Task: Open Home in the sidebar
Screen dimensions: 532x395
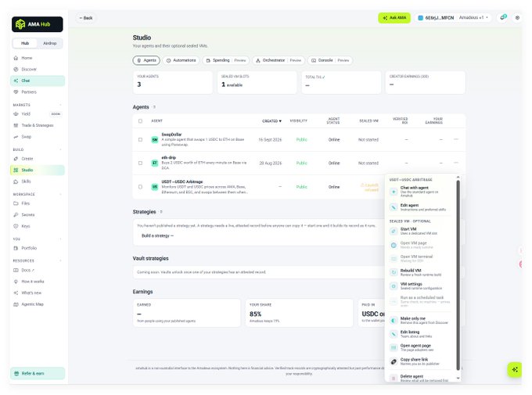Action: [x=38, y=58]
